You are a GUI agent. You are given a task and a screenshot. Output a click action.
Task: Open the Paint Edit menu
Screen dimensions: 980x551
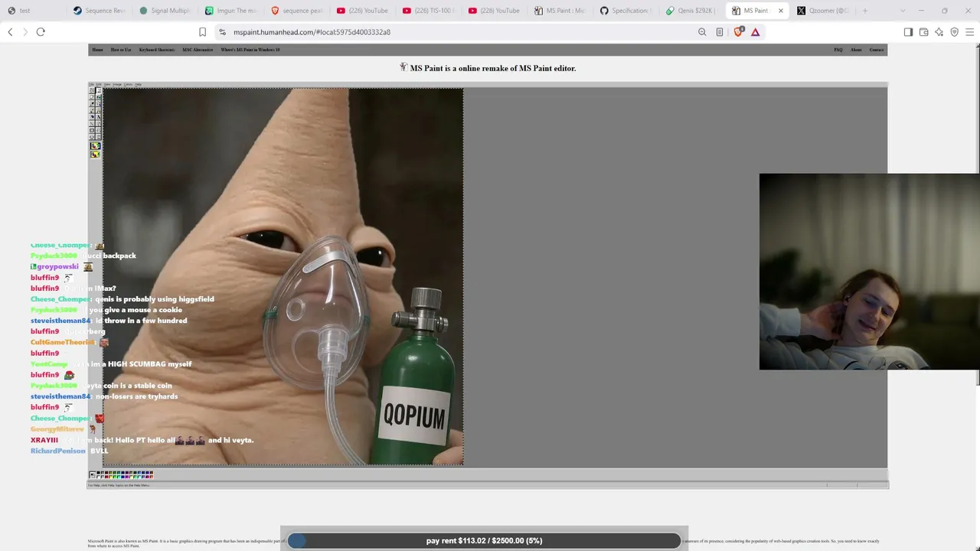(x=99, y=84)
